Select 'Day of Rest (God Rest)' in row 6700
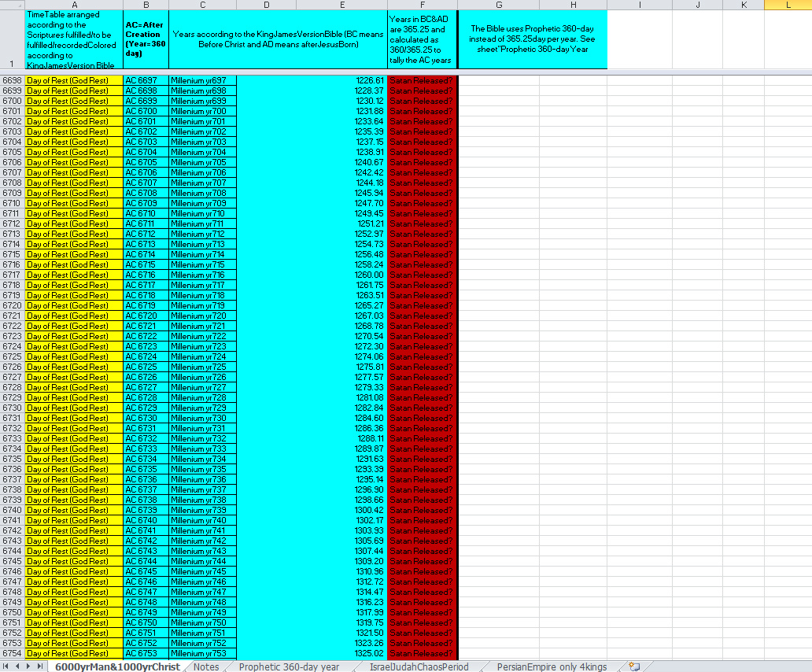812x672 pixels. [x=74, y=101]
